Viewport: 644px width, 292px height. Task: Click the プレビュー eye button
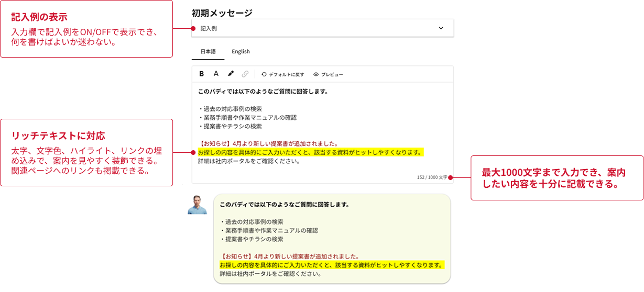pyautogui.click(x=328, y=74)
